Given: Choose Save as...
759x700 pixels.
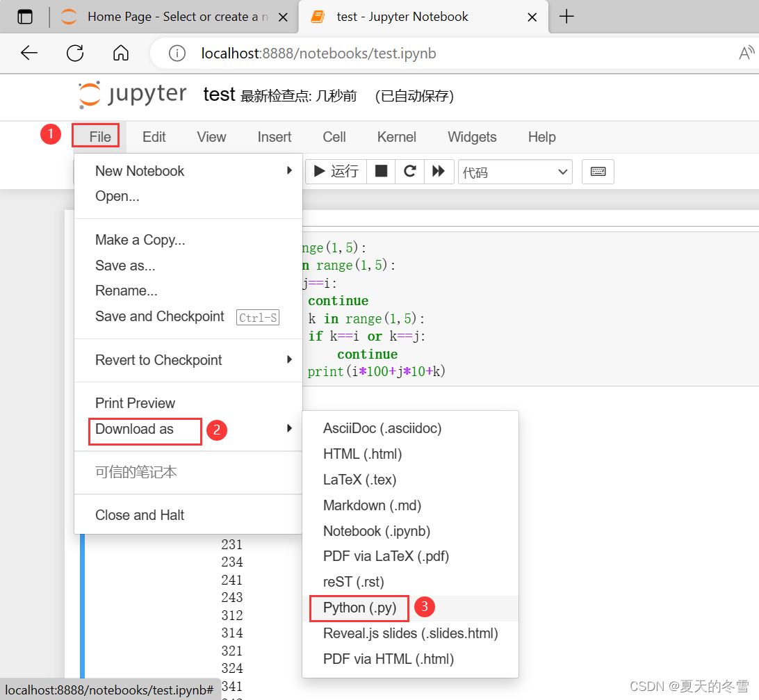Looking at the screenshot, I should [188, 266].
